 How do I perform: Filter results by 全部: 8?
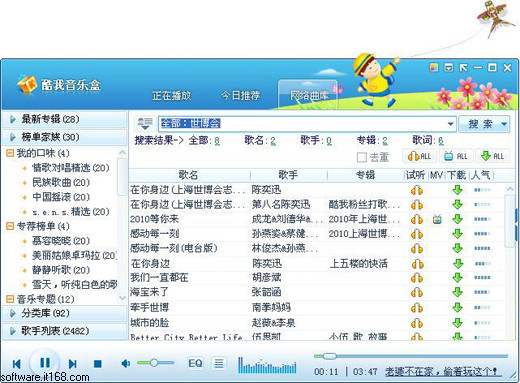pyautogui.click(x=204, y=141)
